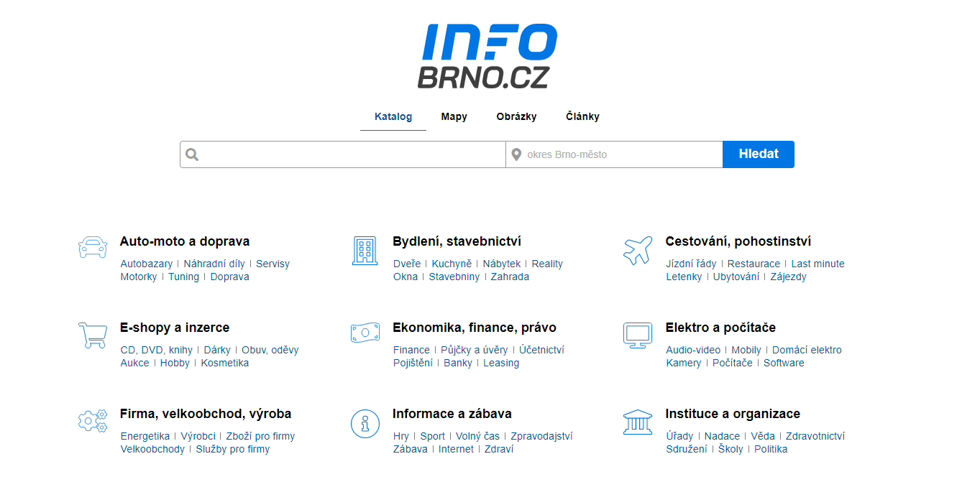Open the CD, DVD, knihy link
Viewport: 980px width, 482px height.
157,350
